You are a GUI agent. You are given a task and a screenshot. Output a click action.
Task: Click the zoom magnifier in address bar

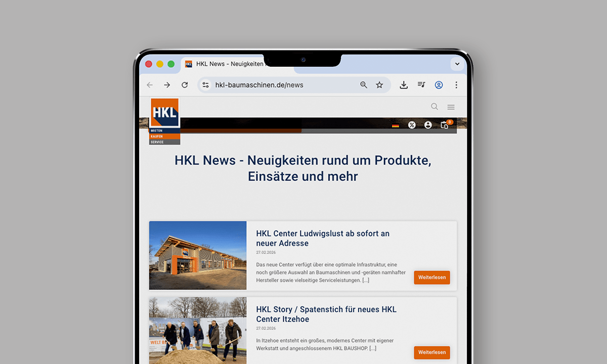click(364, 85)
